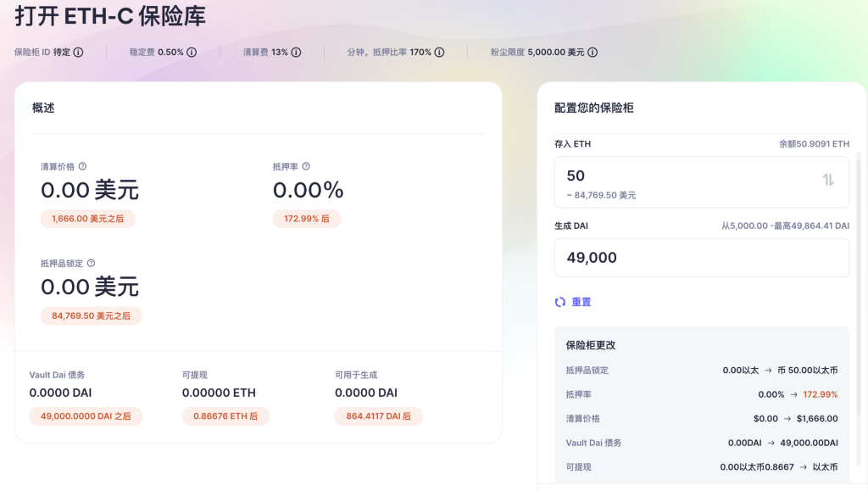Image resolution: width=868 pixels, height=491 pixels.
Task: Click info icon next to 保险柜 ID 待定
Action: (x=79, y=52)
